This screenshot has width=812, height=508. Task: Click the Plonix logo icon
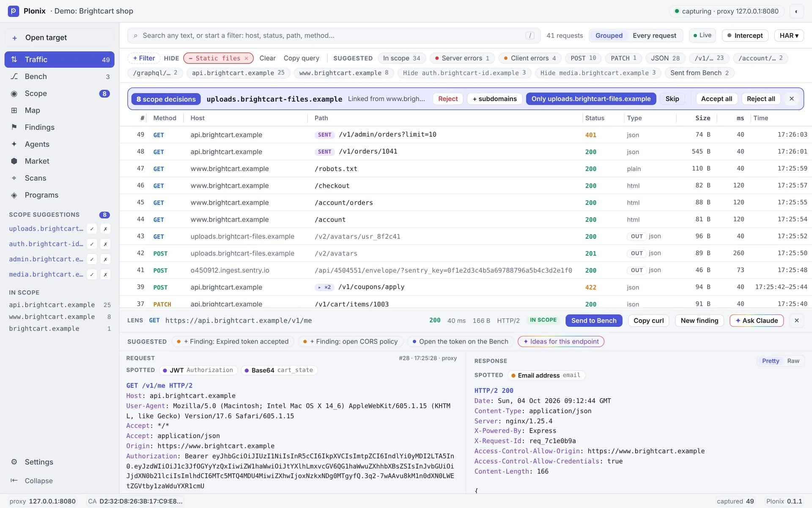click(x=14, y=11)
